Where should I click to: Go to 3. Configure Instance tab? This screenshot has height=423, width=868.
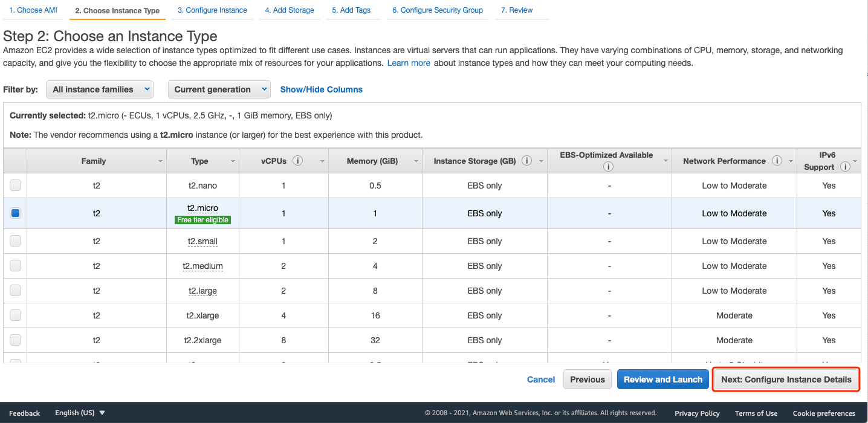(212, 10)
